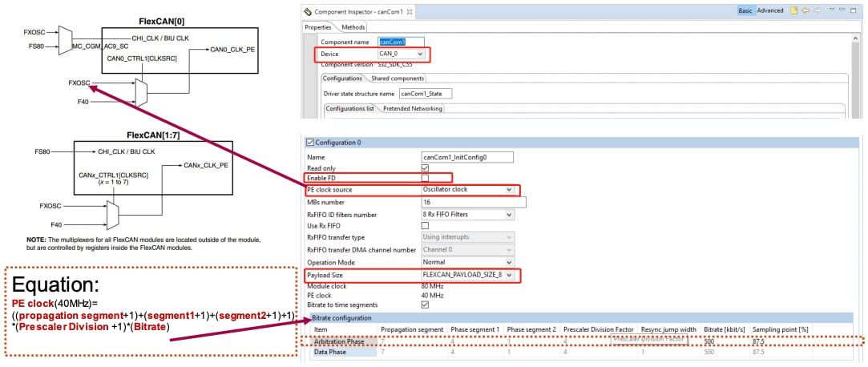Viewport: 868px width, 367px height.
Task: Click the yellow note icon in toolbar
Action: [794, 10]
